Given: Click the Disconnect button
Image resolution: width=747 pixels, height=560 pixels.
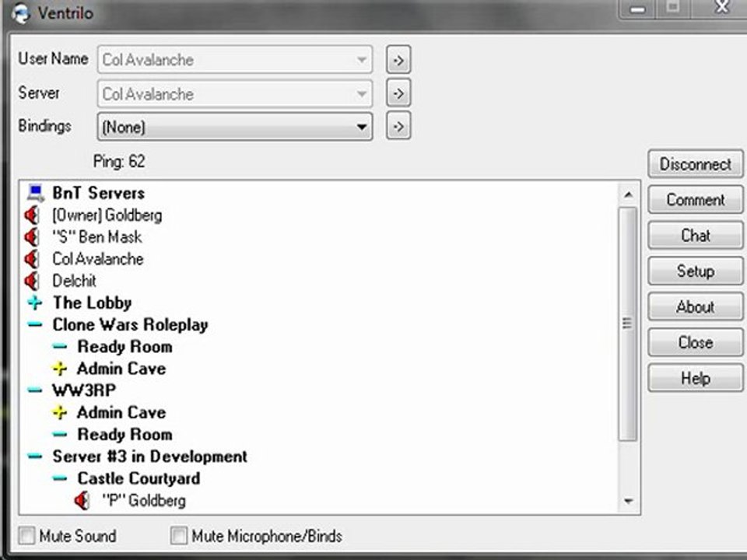Looking at the screenshot, I should [x=695, y=164].
